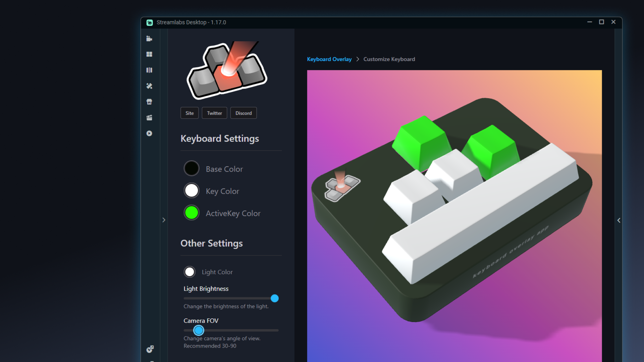Open the Site link button
The image size is (644, 362).
click(190, 113)
